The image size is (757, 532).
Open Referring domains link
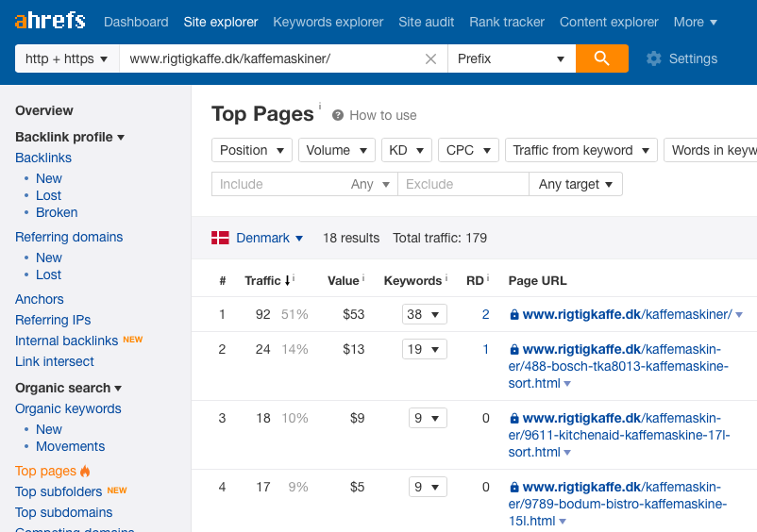[x=69, y=237]
